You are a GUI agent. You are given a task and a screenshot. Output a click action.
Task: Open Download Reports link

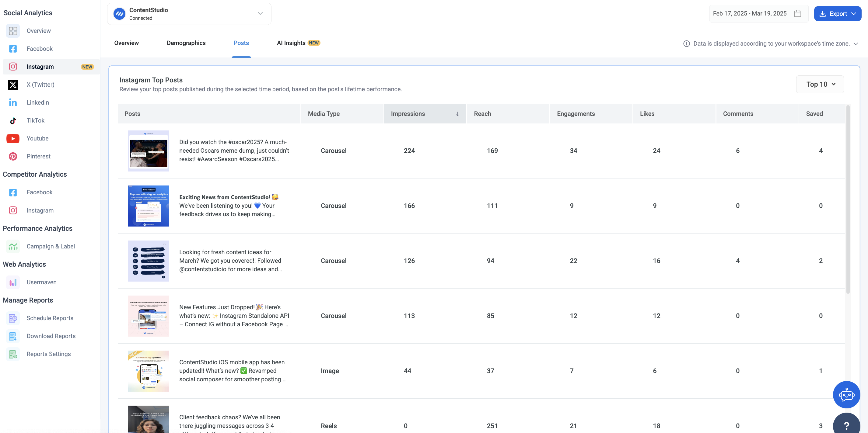tap(51, 336)
